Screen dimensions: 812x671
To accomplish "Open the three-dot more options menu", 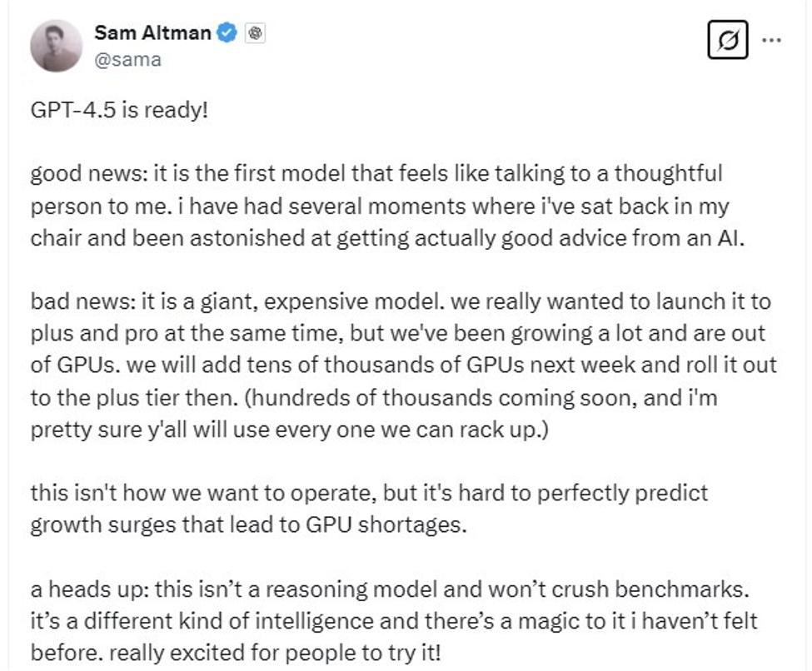I will 772,40.
